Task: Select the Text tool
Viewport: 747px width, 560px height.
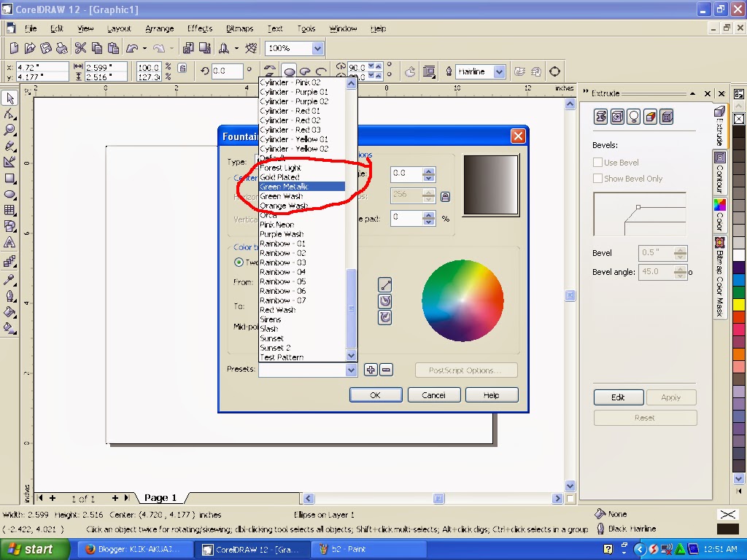Action: click(9, 243)
